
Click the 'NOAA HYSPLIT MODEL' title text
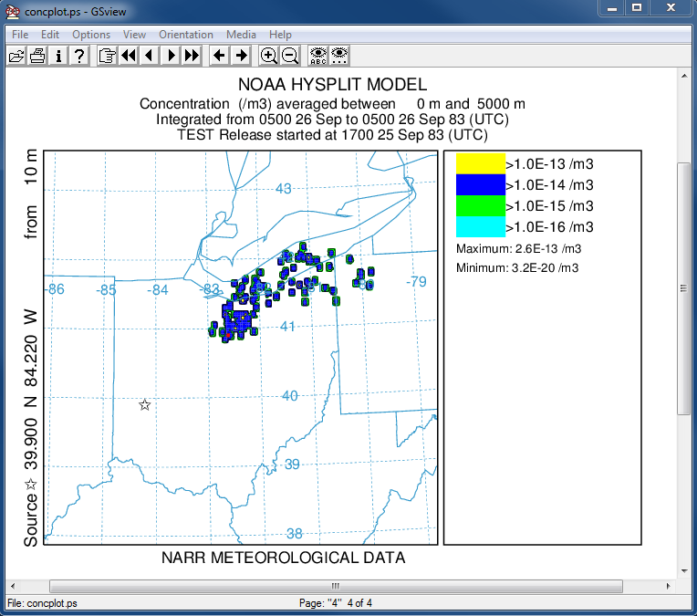[x=332, y=85]
